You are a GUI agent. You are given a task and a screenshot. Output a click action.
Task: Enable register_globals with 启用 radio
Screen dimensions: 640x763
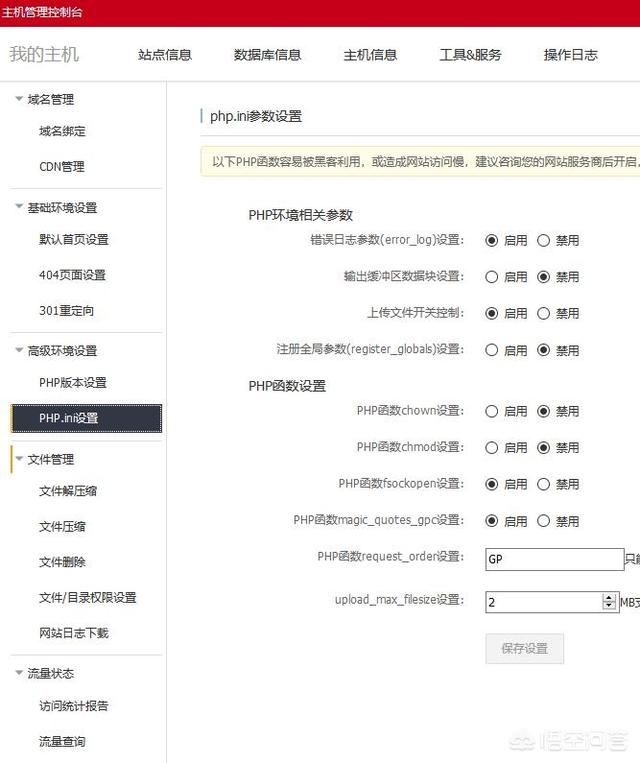[492, 350]
